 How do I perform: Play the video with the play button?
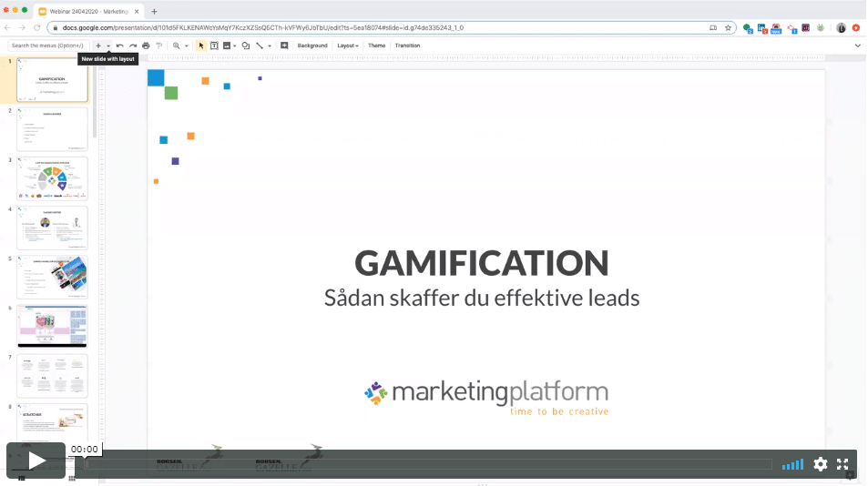click(x=36, y=460)
